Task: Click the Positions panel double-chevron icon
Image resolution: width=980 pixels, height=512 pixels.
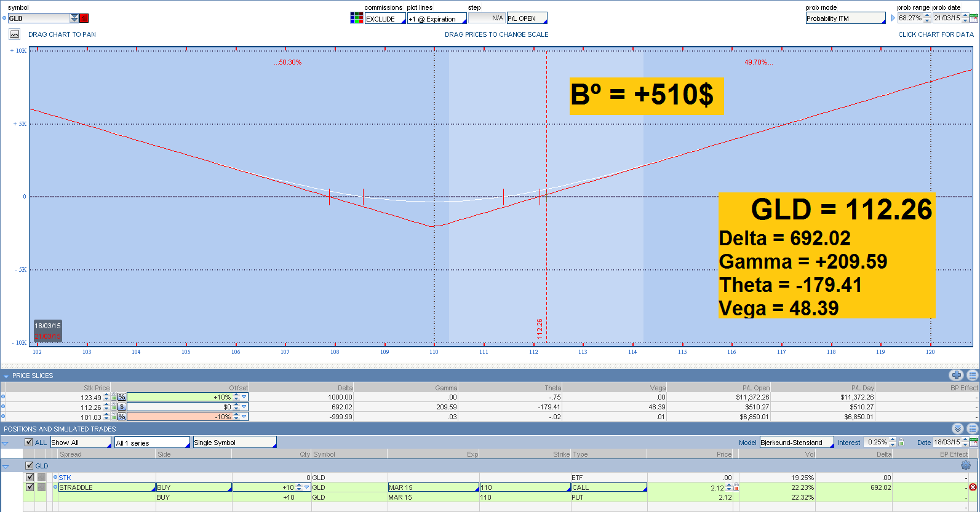Action: click(x=957, y=429)
